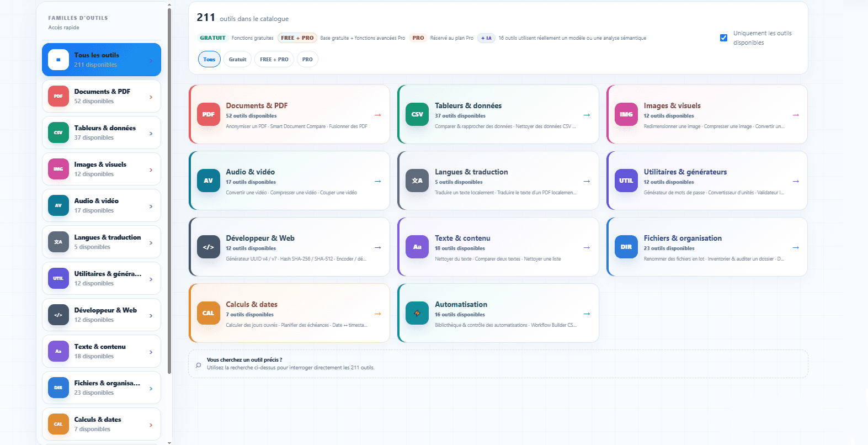Click the 'Texte & contenu' card title
This screenshot has width=868, height=445.
click(462, 238)
